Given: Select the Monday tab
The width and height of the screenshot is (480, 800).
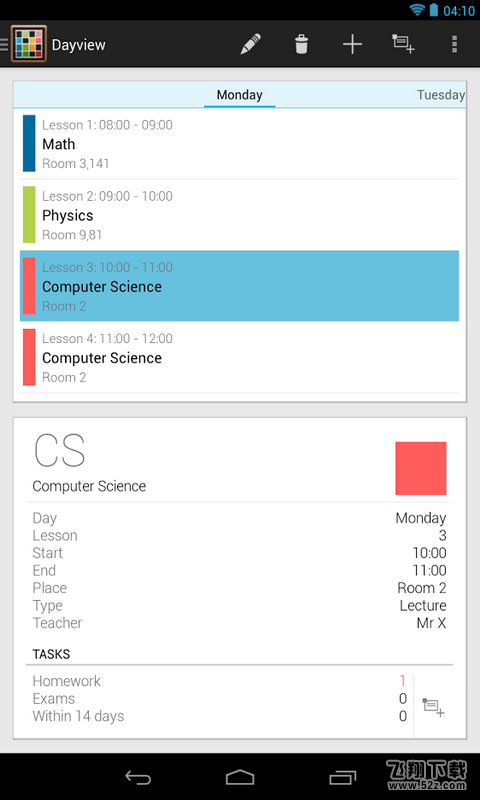Looking at the screenshot, I should click(x=240, y=95).
